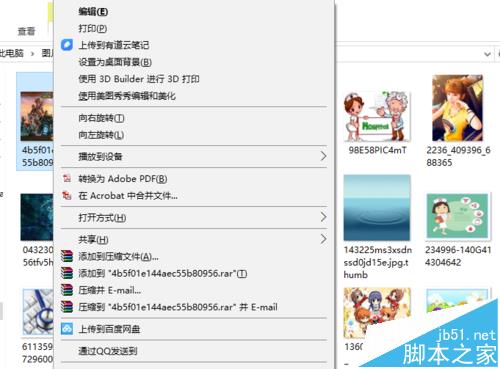The width and height of the screenshot is (500, 369).
Task: Click WinRAR icon for 压缩到 rar 并 E-mail
Action: pos(67,307)
